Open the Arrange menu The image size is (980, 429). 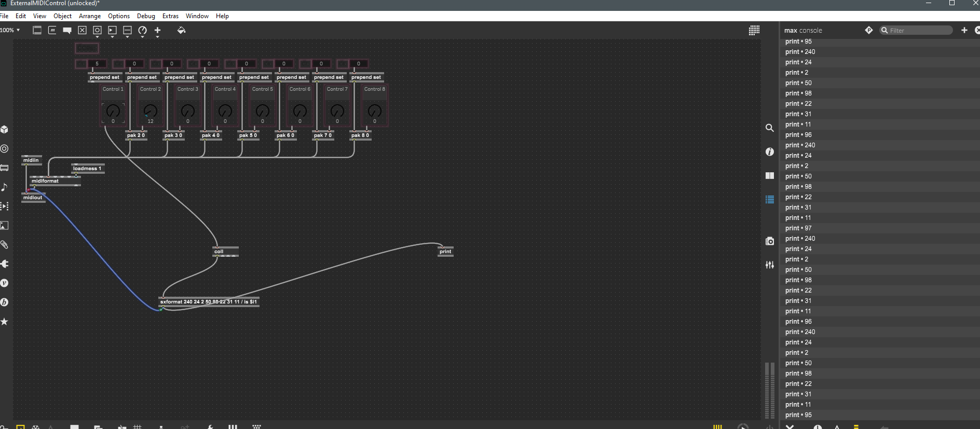point(90,16)
